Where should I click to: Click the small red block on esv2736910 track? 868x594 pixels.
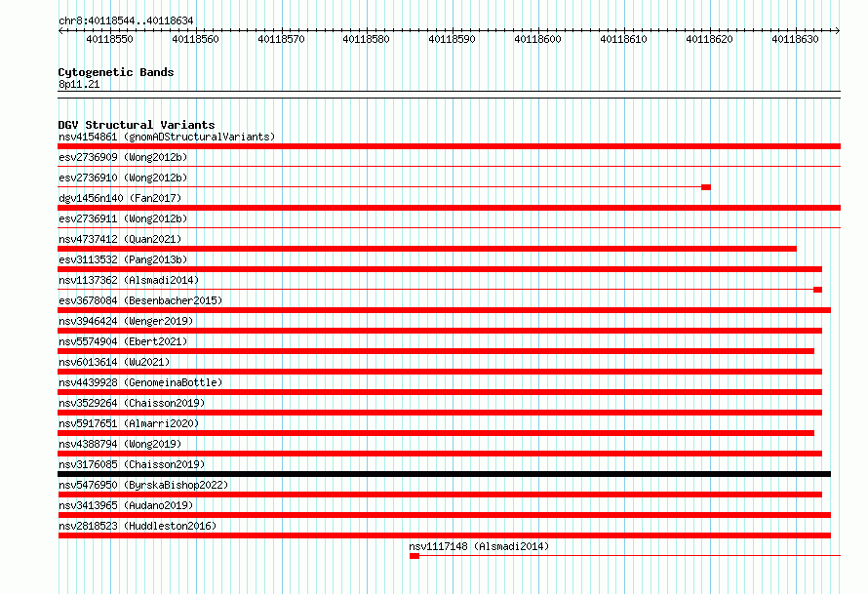[706, 187]
